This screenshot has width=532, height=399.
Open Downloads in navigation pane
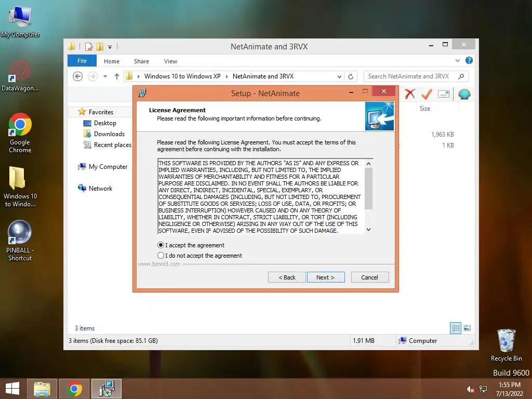coord(109,134)
